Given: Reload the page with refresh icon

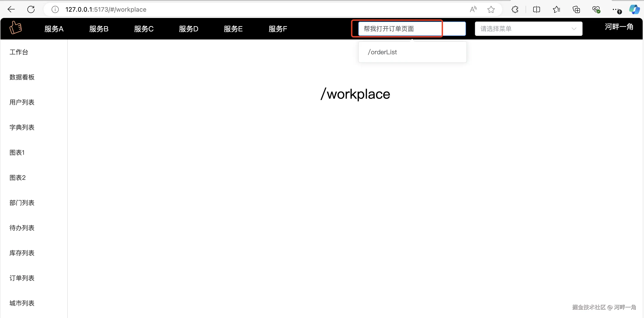Looking at the screenshot, I should coord(31,9).
